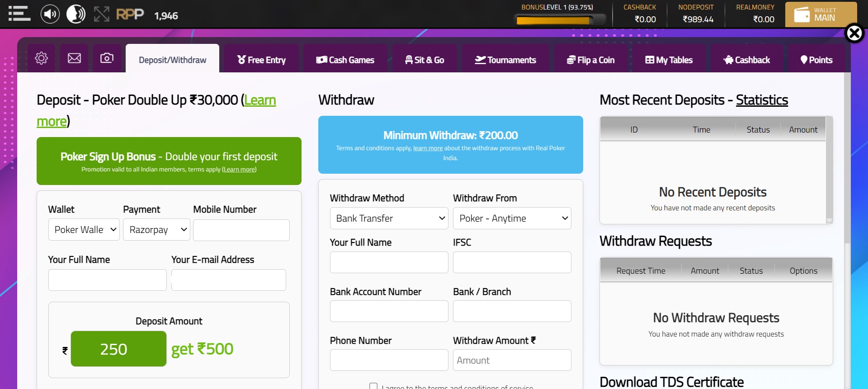Click the camera screenshot icon

[x=107, y=58]
